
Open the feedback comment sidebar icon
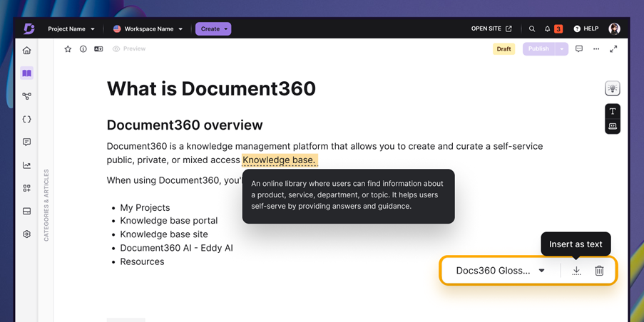click(26, 142)
